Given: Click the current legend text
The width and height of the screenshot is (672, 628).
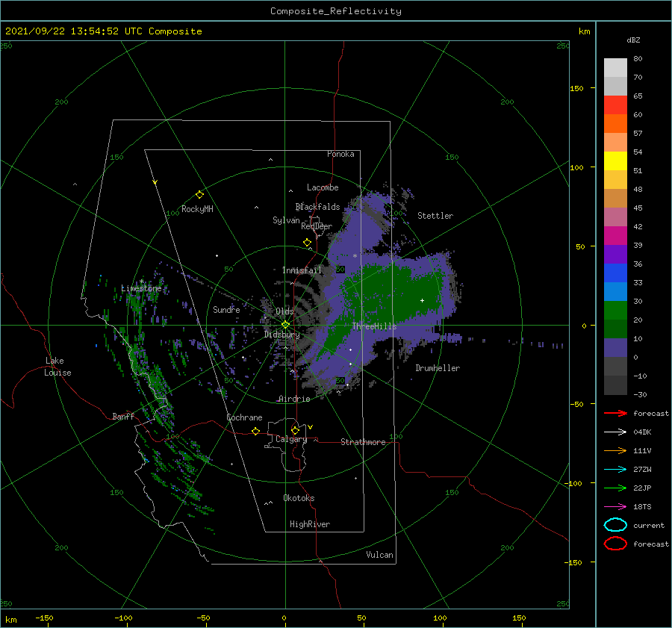Looking at the screenshot, I should point(649,525).
